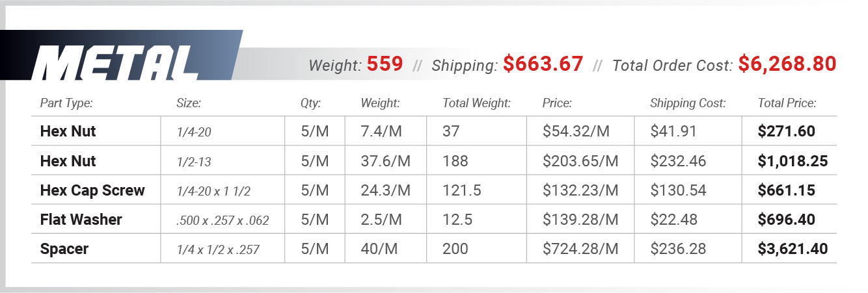Click the Total Weight column header
Viewport: 868px width, 293px height.
pyautogui.click(x=476, y=103)
